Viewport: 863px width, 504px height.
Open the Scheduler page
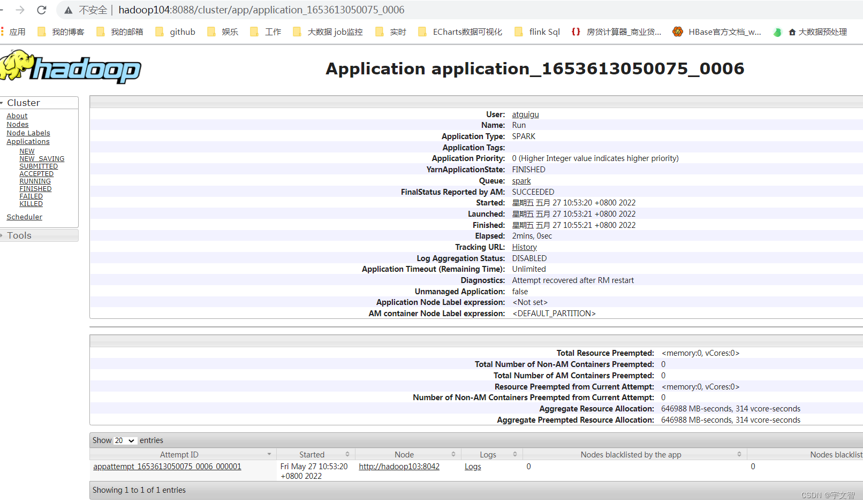coord(24,217)
